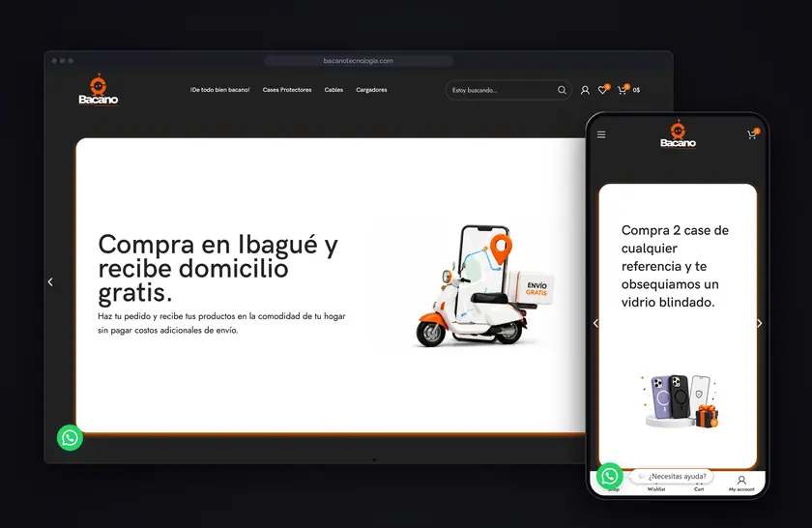Click the '¿Necesitas ayuda?' chat bubble on mobile
This screenshot has height=528, width=812.
(672, 476)
